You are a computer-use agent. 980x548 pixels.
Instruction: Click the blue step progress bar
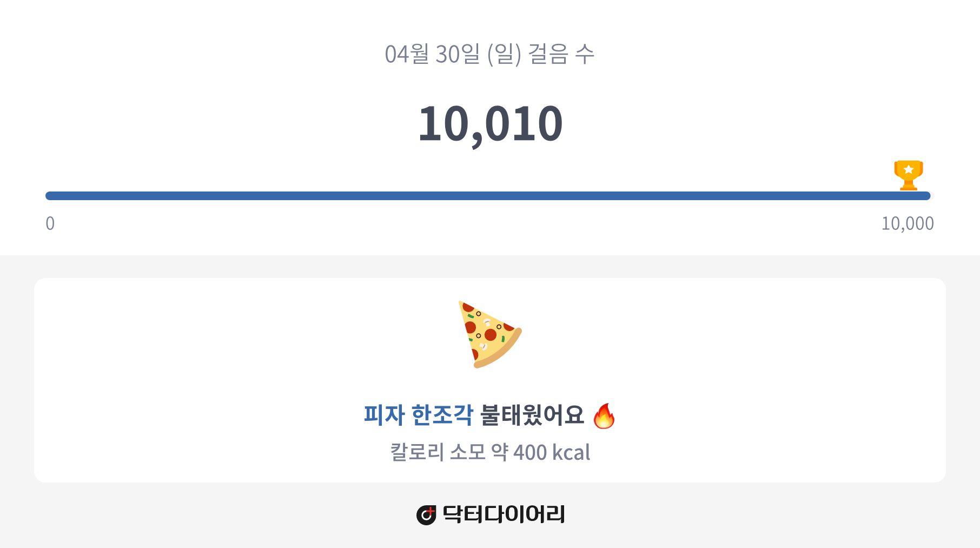click(x=488, y=196)
